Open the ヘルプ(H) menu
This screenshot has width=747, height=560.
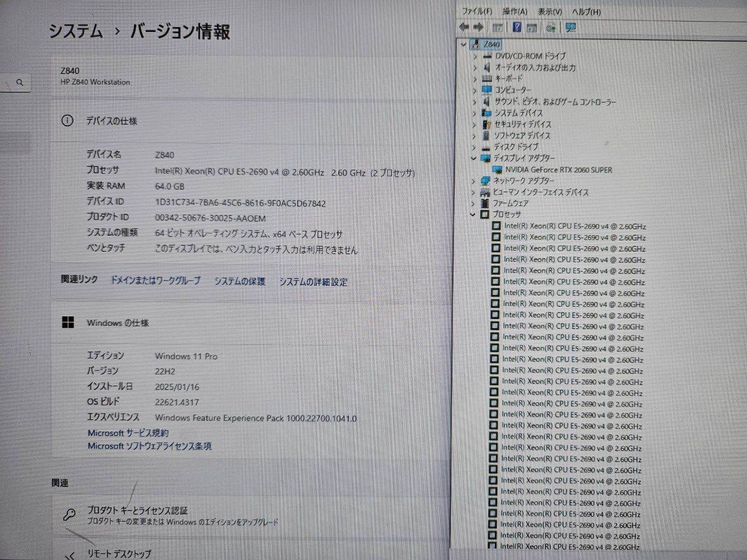point(586,12)
